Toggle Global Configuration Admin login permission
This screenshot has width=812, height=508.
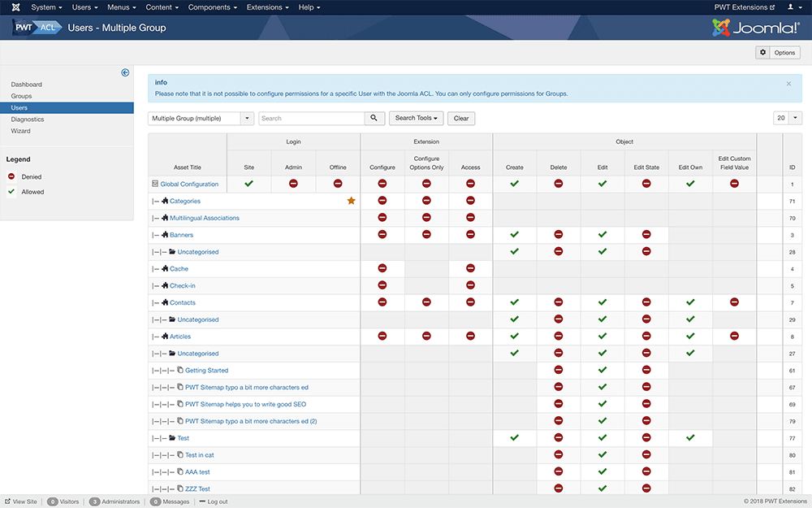click(293, 184)
